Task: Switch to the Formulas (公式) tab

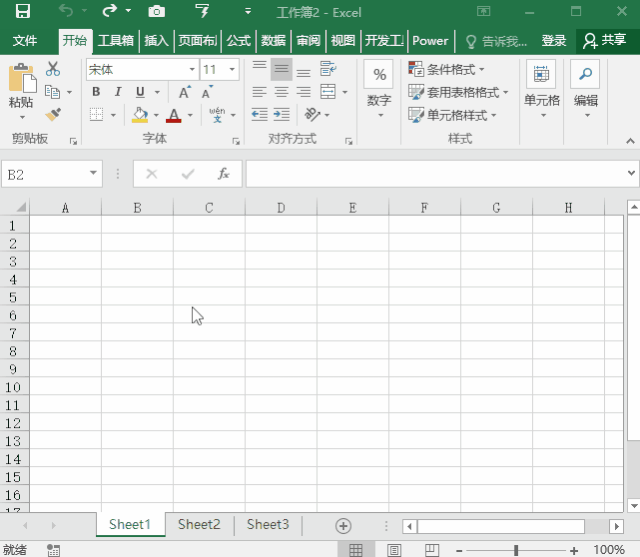Action: click(x=238, y=40)
